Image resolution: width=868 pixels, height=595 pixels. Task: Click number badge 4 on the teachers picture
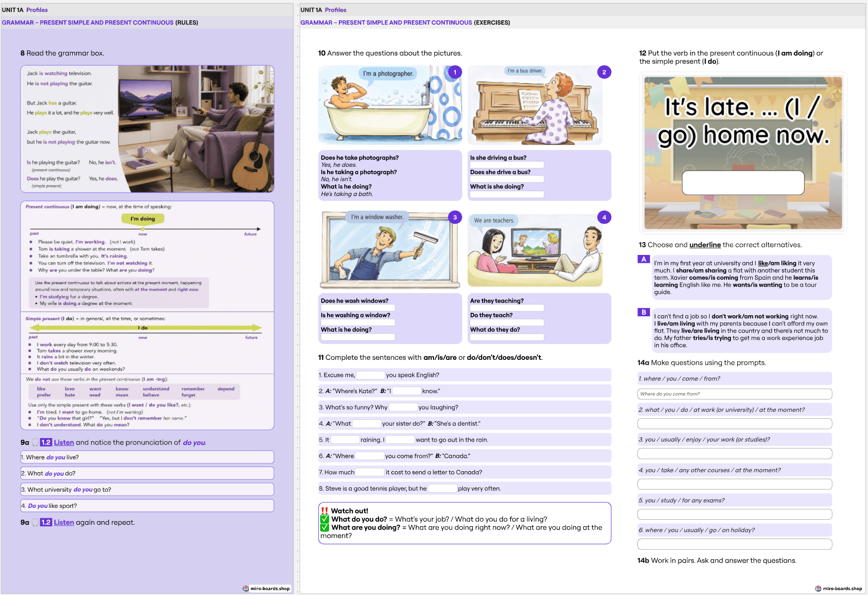604,217
